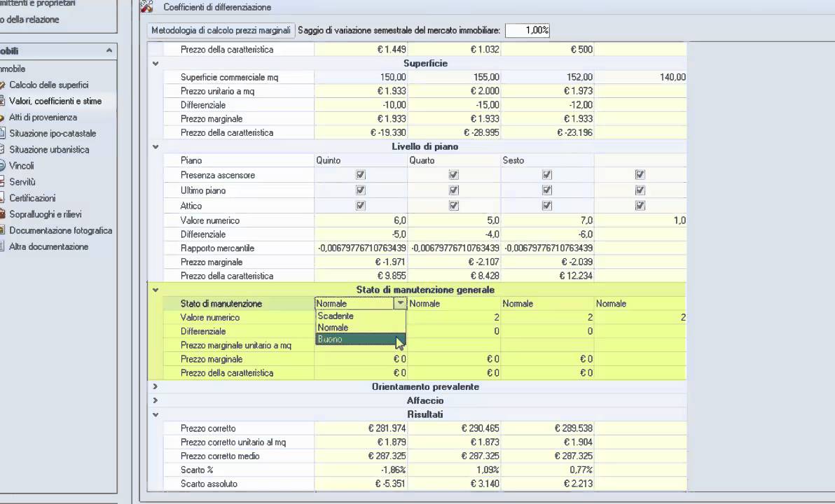This screenshot has width=835, height=504.
Task: Click Metodologia di calcolo prezzi marginali button
Action: pyautogui.click(x=221, y=30)
